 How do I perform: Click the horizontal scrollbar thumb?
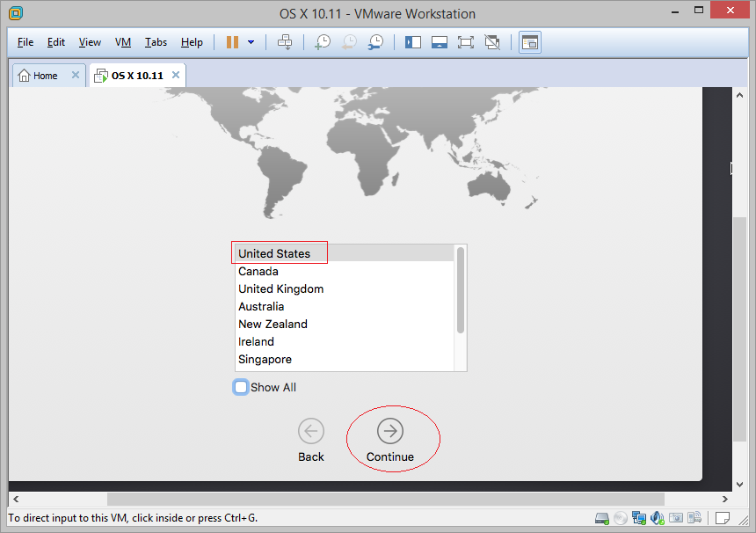coord(386,499)
